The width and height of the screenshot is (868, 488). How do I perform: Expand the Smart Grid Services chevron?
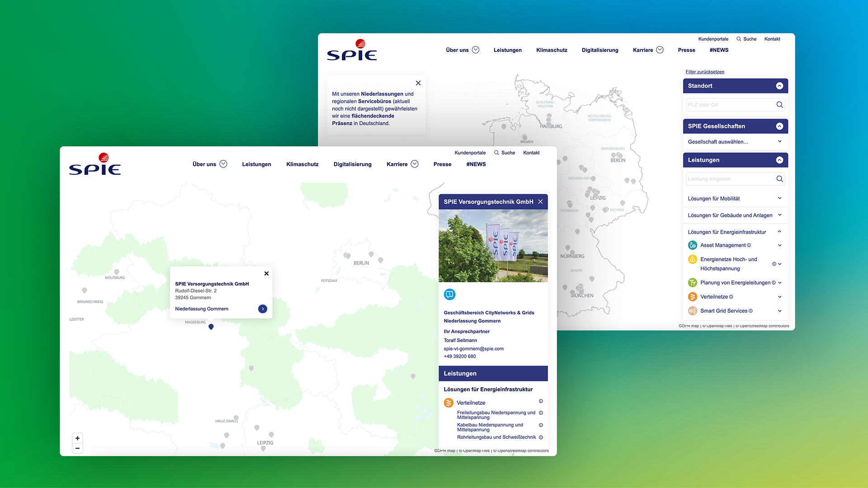780,311
